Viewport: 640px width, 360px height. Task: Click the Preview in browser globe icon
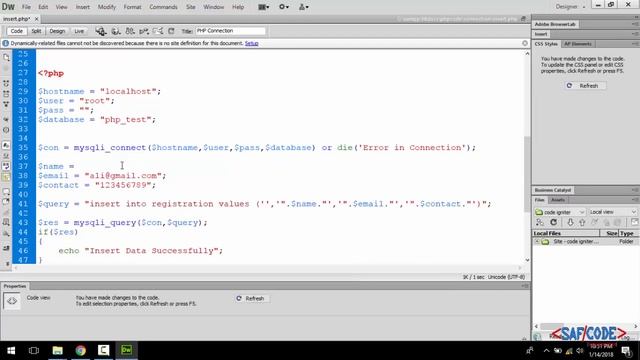click(116, 31)
